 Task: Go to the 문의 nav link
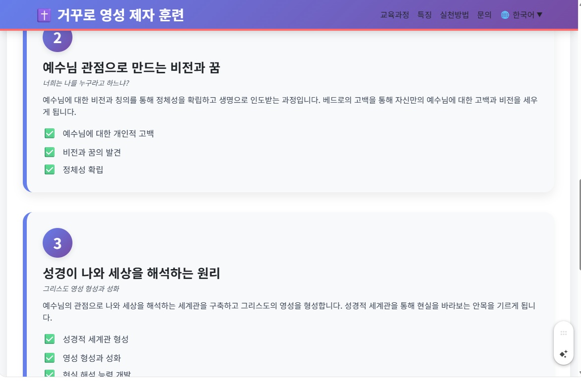(x=484, y=15)
